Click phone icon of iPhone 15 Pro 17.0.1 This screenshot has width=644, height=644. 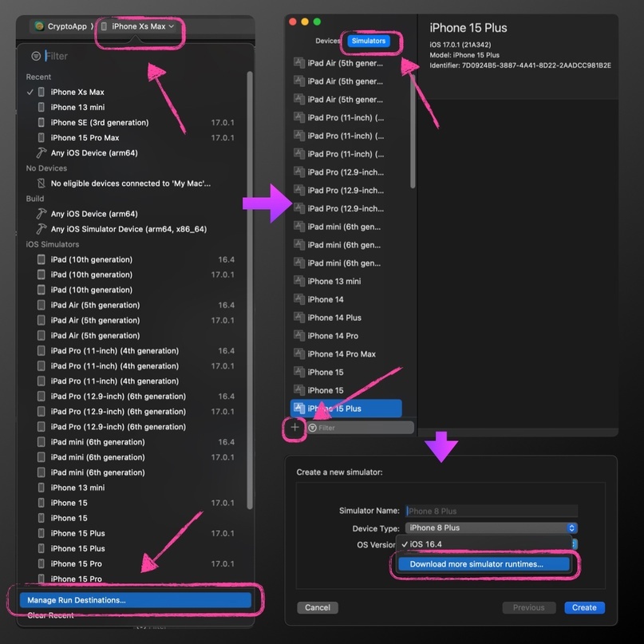[41, 563]
